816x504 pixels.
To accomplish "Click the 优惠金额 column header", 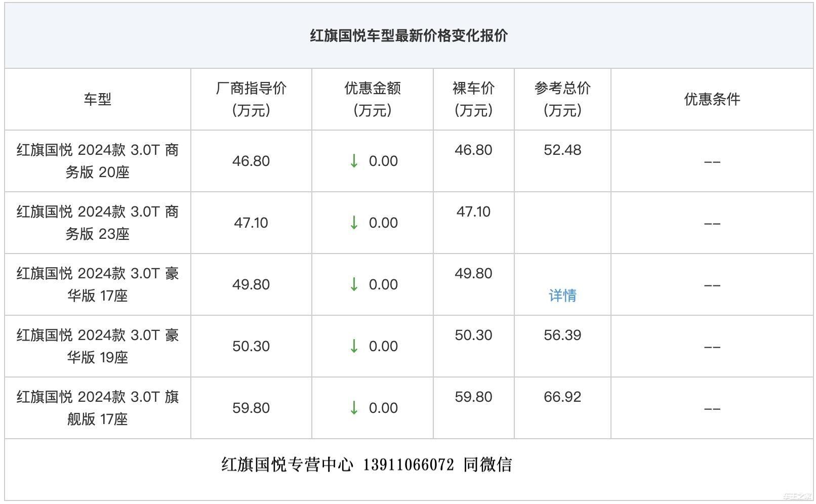I will pos(373,99).
